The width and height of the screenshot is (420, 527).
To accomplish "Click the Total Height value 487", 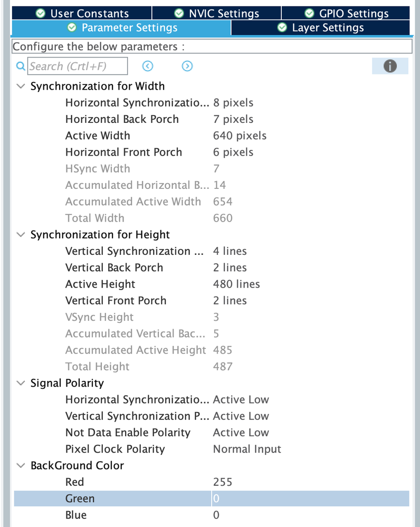I will [223, 366].
